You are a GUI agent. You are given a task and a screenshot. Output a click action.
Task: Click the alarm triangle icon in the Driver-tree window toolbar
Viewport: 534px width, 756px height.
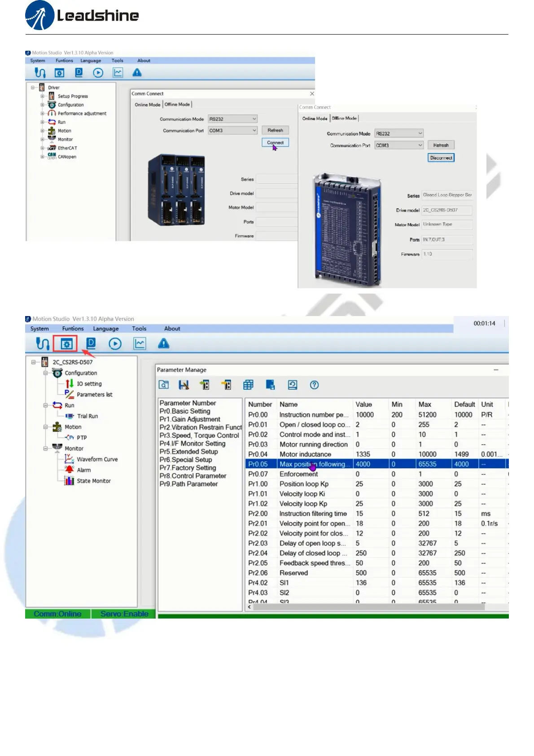137,72
